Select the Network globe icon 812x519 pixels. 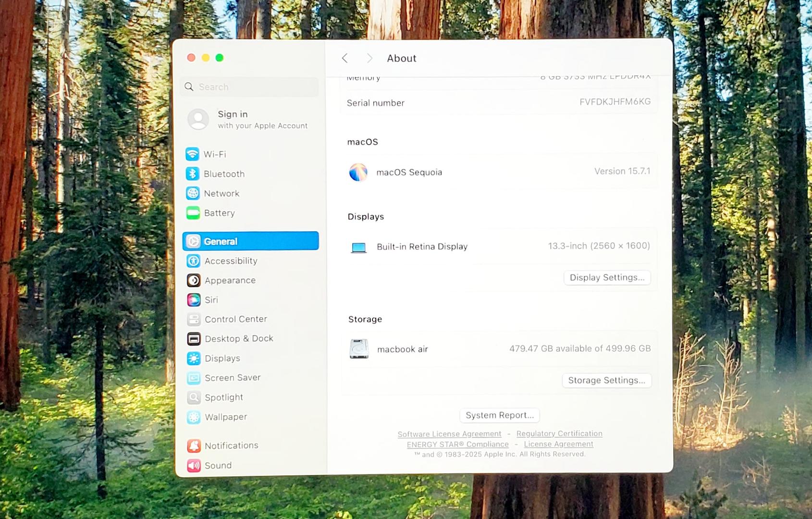coord(193,193)
